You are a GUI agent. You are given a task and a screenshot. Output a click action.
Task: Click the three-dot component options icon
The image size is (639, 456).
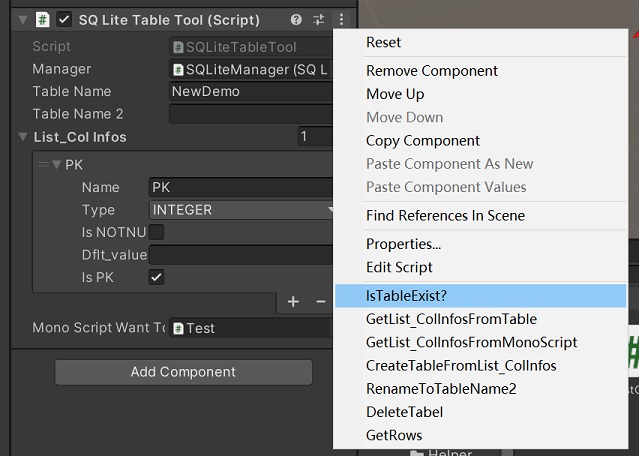341,19
